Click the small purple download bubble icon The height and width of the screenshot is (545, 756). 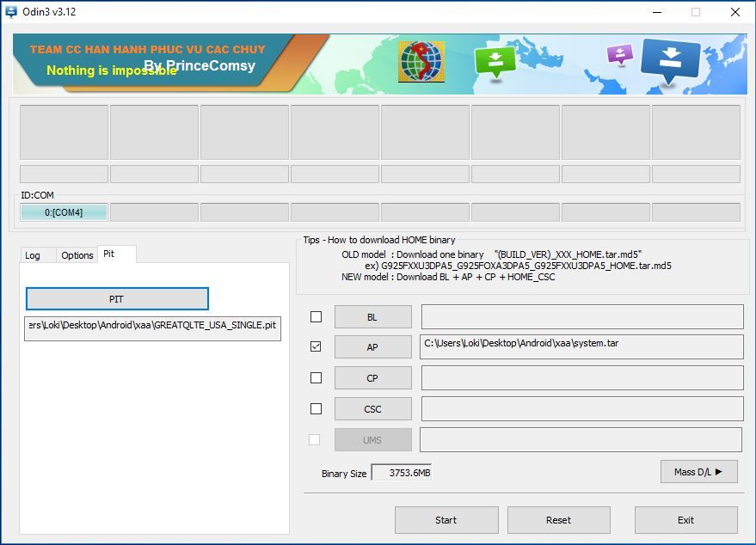(x=619, y=55)
